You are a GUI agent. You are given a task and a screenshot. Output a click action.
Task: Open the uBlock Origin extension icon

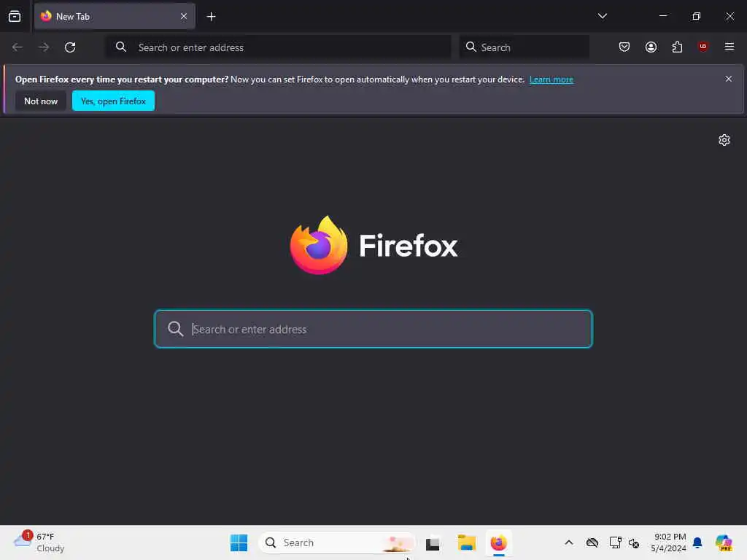coord(703,46)
